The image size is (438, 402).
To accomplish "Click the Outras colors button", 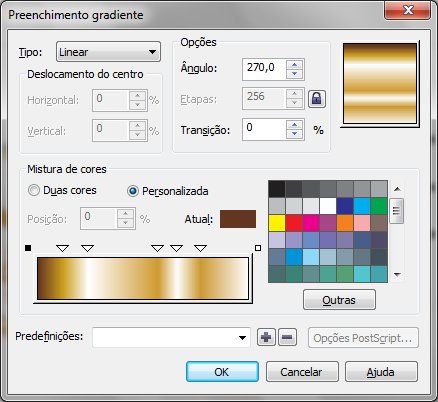I will point(339,300).
